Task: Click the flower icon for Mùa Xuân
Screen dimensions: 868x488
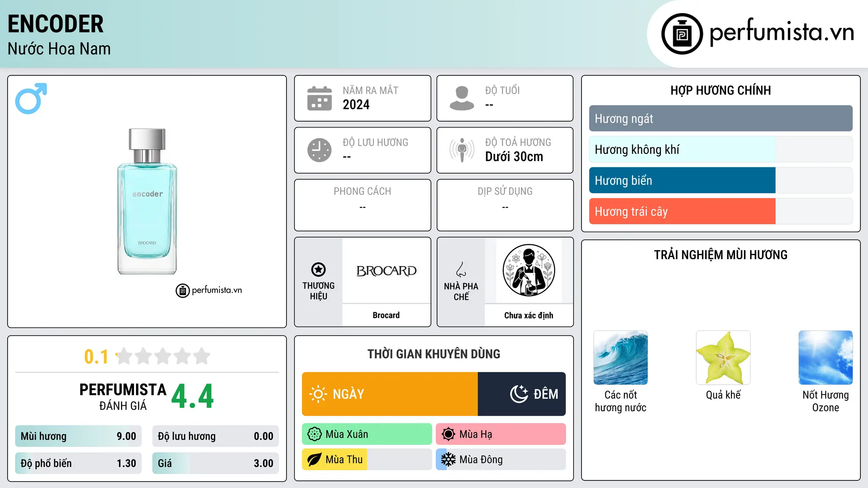Action: point(314,434)
